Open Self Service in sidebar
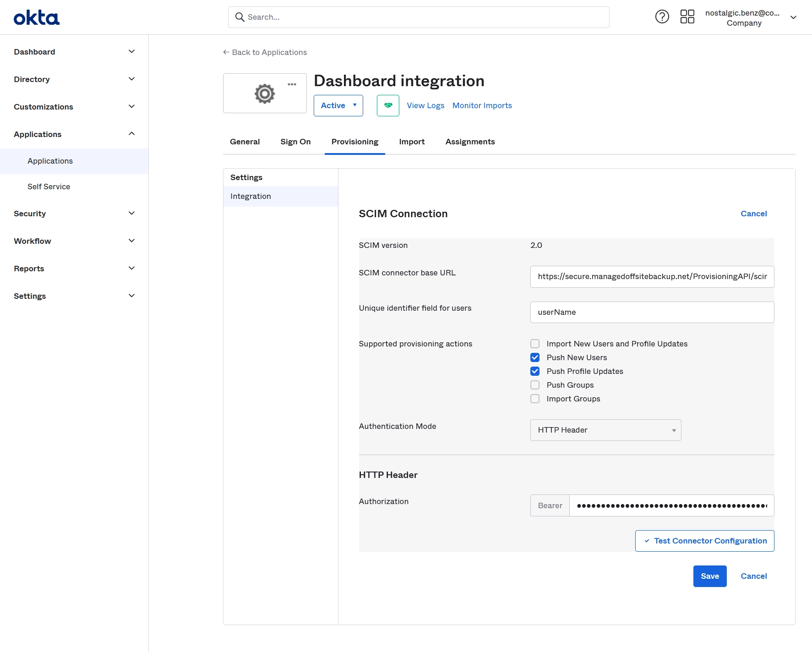The width and height of the screenshot is (812, 653). (x=74, y=187)
